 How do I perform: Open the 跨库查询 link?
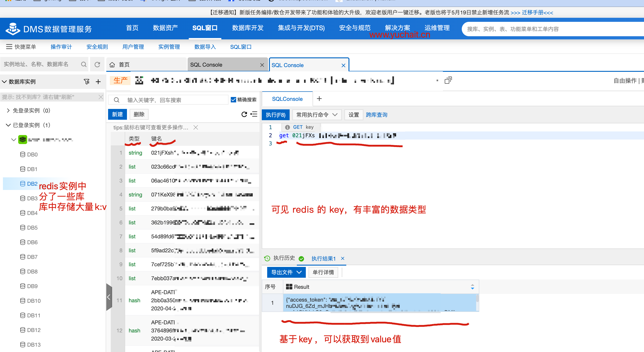coord(376,115)
